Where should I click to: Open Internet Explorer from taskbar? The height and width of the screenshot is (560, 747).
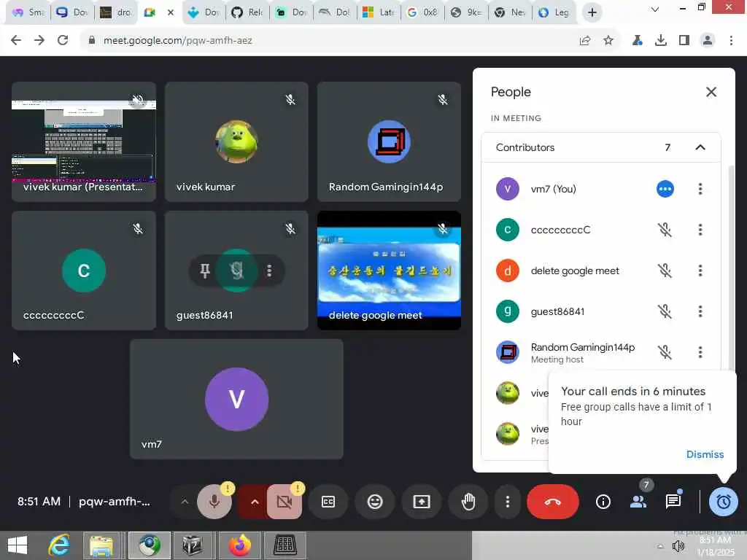click(x=59, y=545)
